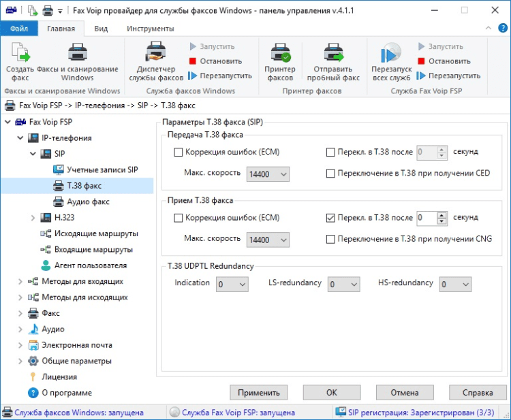The width and height of the screenshot is (511, 420).
Task: Click the Создать факс icon
Action: 20,52
